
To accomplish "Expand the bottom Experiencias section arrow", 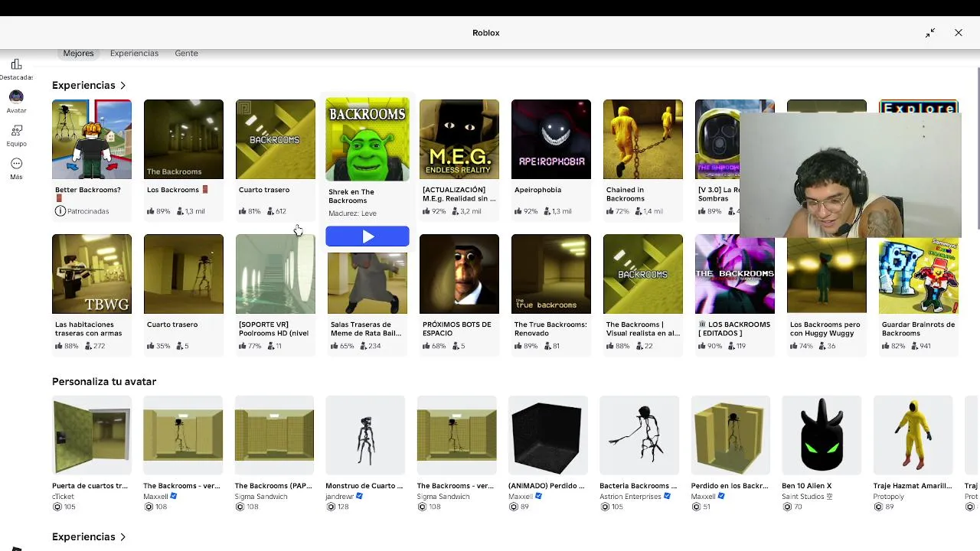I will click(x=122, y=537).
